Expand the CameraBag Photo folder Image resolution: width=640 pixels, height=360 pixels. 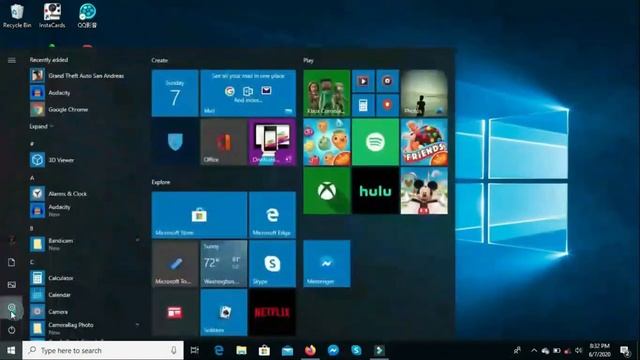pos(84,328)
